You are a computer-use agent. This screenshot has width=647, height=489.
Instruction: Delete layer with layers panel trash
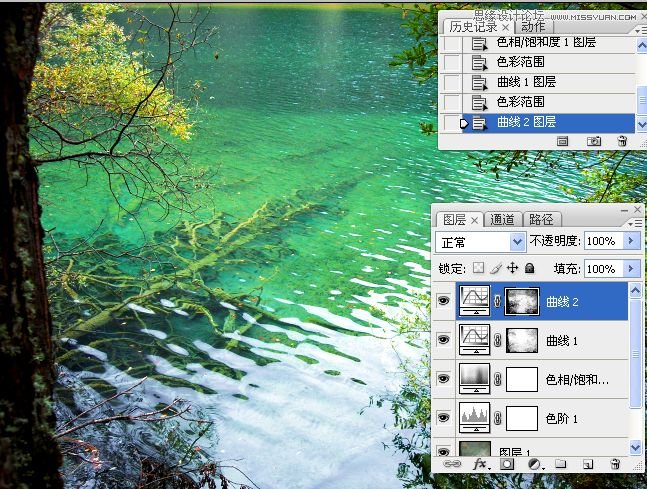click(615, 464)
